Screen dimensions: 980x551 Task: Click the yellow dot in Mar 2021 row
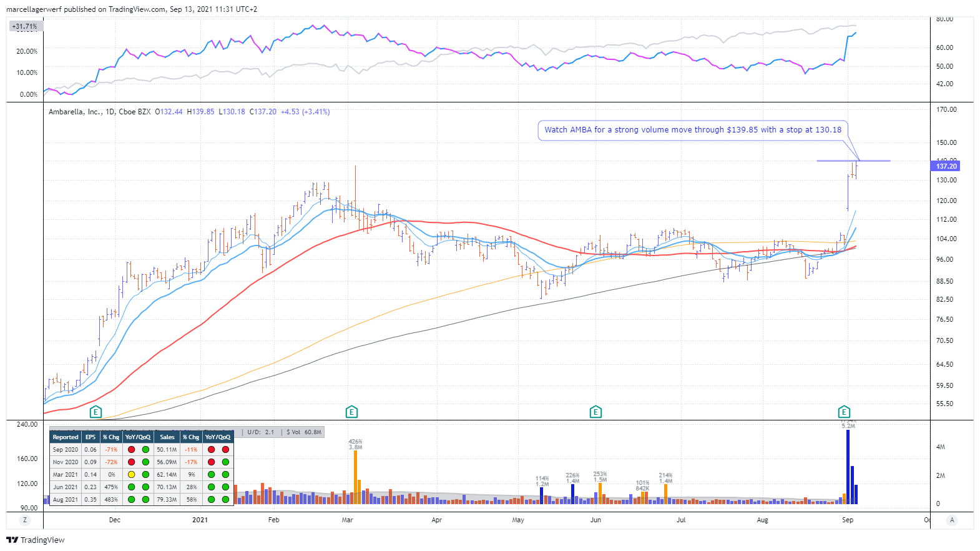coord(131,475)
